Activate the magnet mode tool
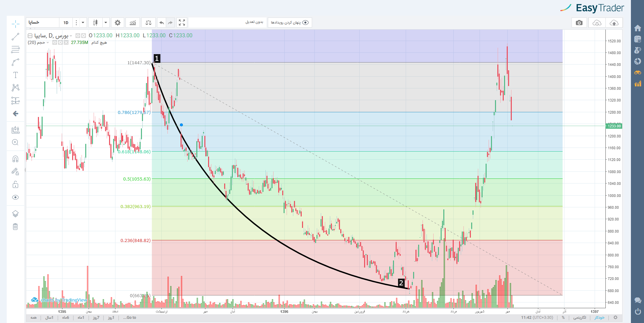Image resolution: width=644 pixels, height=323 pixels. tap(15, 159)
